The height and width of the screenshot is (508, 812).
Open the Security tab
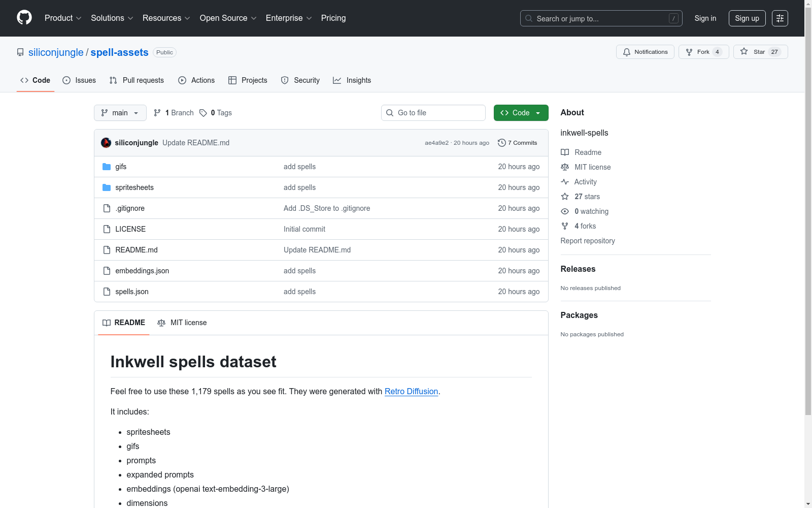pyautogui.click(x=300, y=80)
